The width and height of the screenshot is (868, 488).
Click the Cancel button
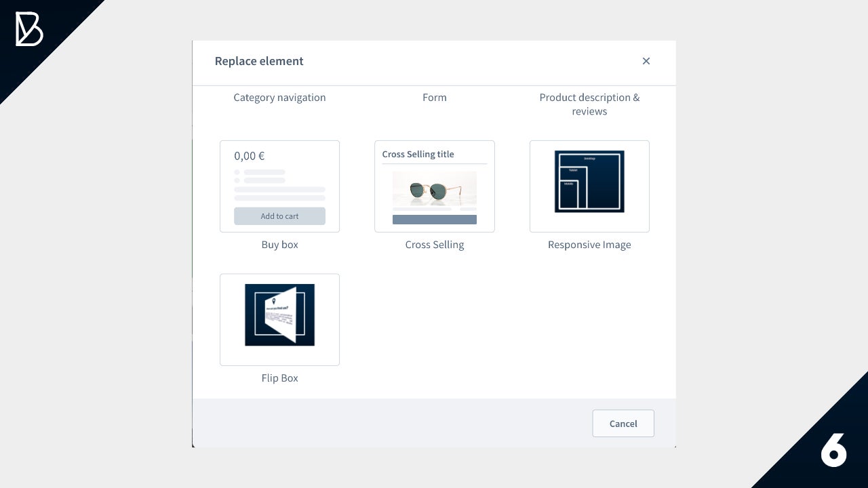tap(623, 424)
